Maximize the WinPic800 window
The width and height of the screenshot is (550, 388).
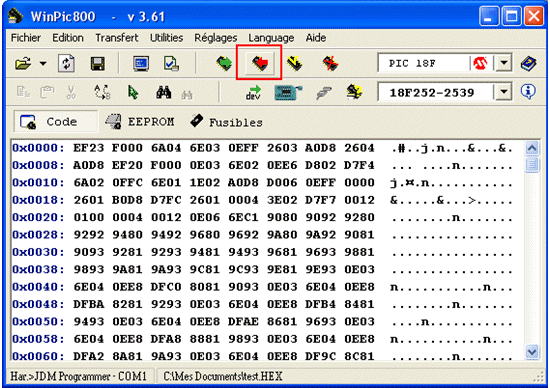coord(511,16)
